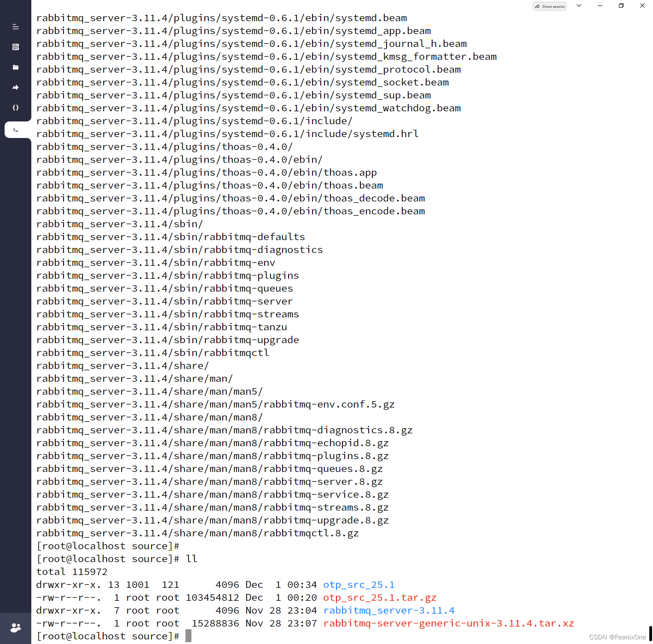This screenshot has height=644, width=653.
Task: Click the otp_src_25.1.tar.gz archive name
Action: click(380, 598)
